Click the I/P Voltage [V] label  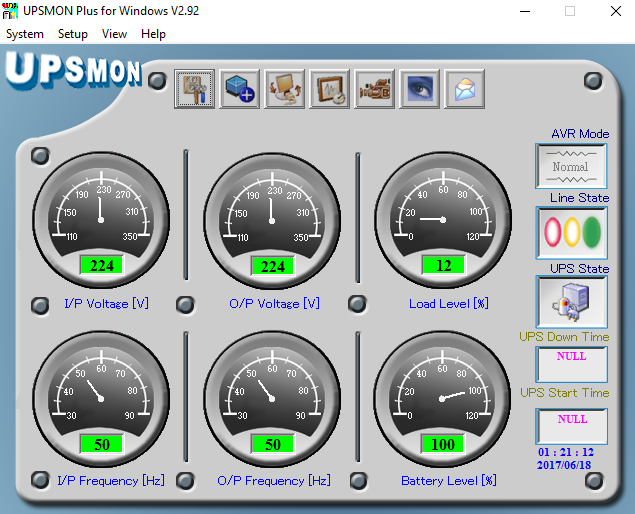[107, 303]
